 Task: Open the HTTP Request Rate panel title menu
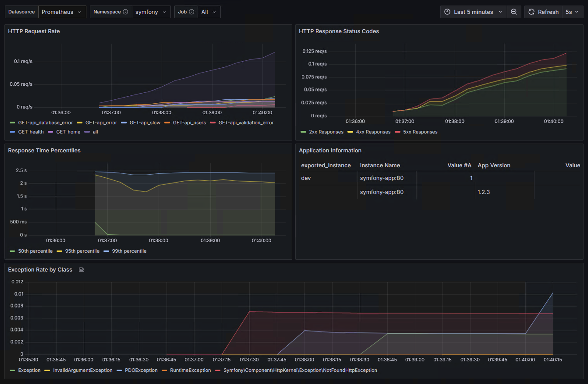tap(34, 31)
